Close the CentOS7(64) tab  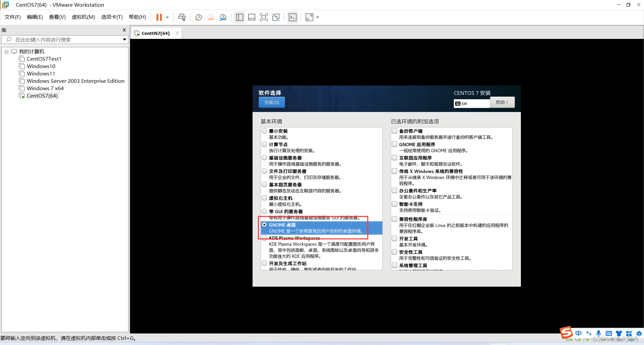177,33
